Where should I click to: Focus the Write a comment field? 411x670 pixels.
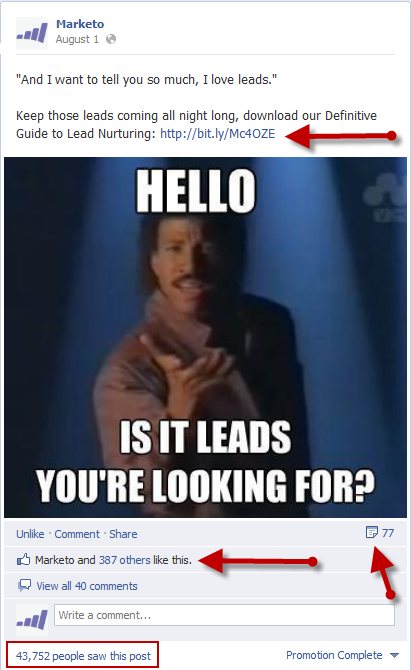(x=224, y=615)
